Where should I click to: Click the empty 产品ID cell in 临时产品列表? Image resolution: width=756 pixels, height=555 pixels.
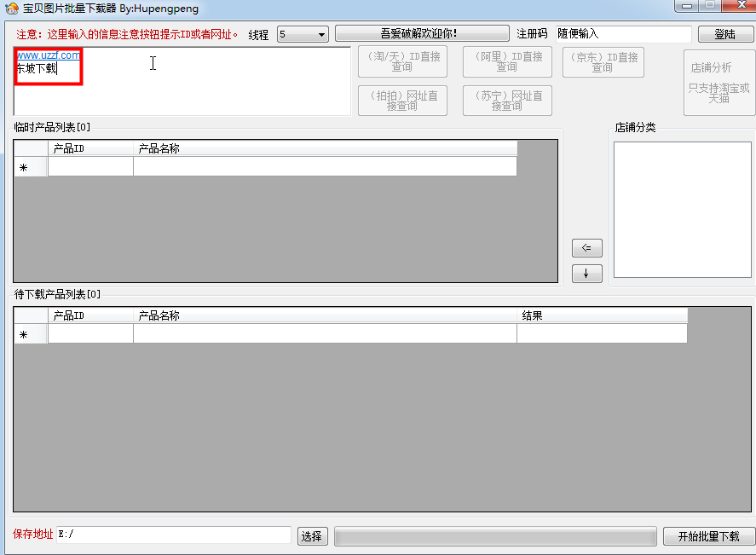pos(90,167)
